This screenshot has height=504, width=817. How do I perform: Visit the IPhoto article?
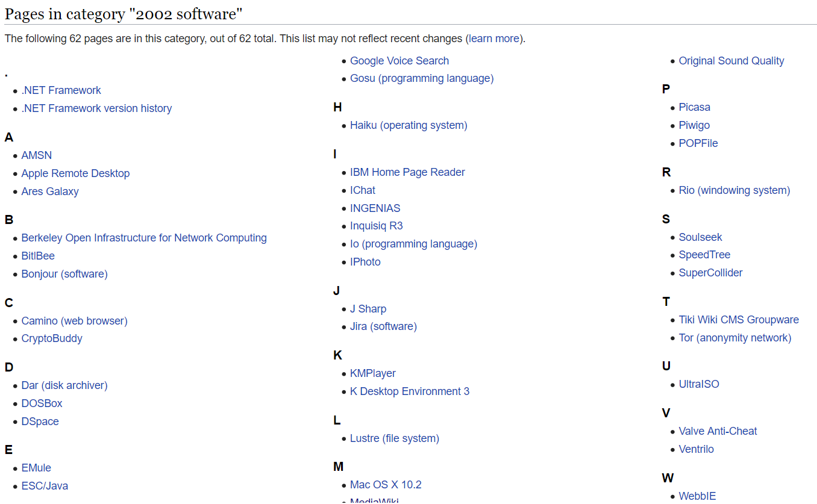tap(365, 262)
